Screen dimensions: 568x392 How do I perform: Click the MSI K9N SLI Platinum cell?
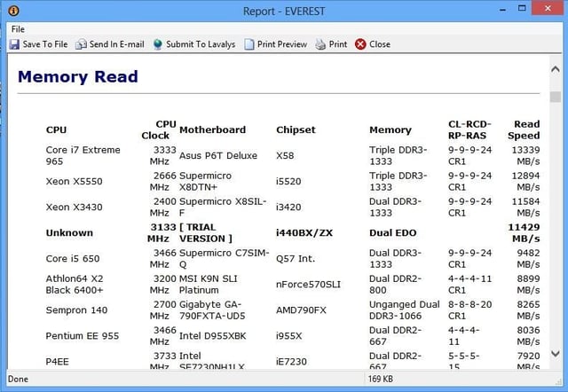[209, 284]
